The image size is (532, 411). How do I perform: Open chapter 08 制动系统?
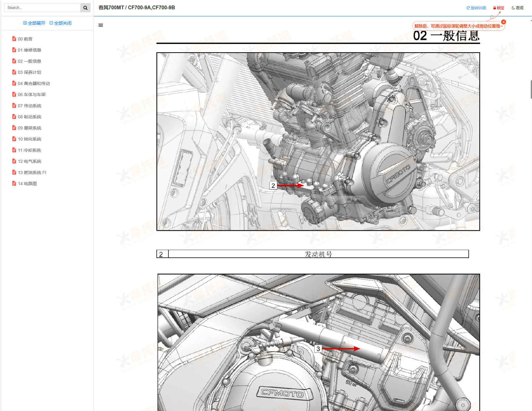click(29, 117)
